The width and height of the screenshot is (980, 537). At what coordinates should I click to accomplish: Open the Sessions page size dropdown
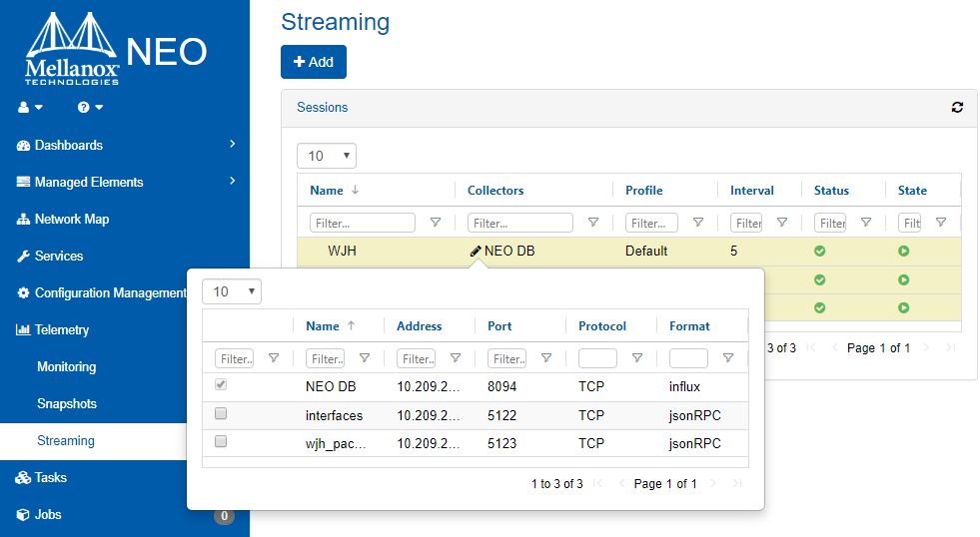327,156
